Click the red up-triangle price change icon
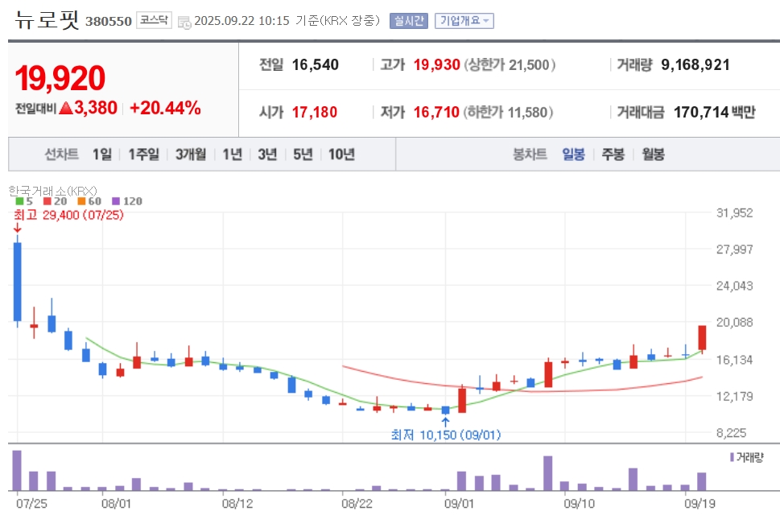780x532 pixels. [65, 108]
